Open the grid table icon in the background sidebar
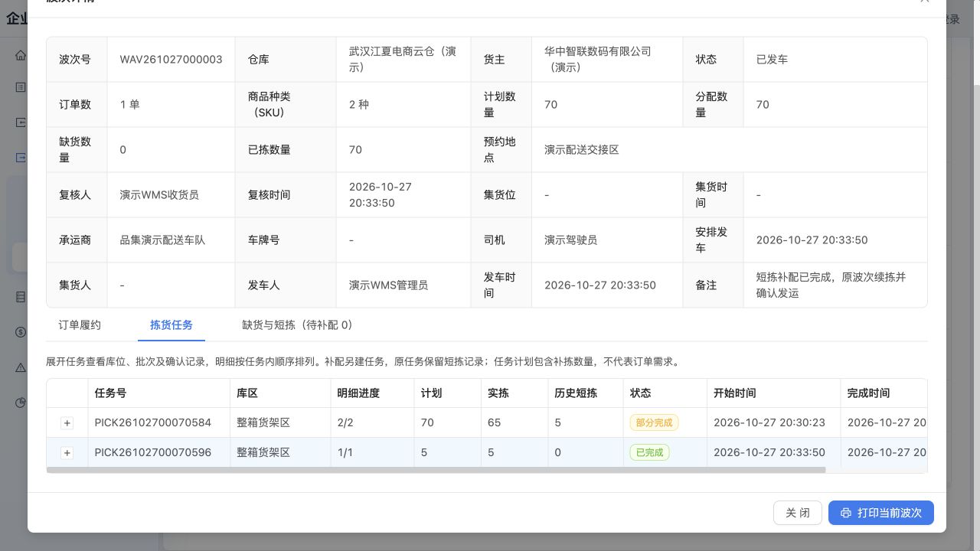This screenshot has width=980, height=551. (x=21, y=297)
